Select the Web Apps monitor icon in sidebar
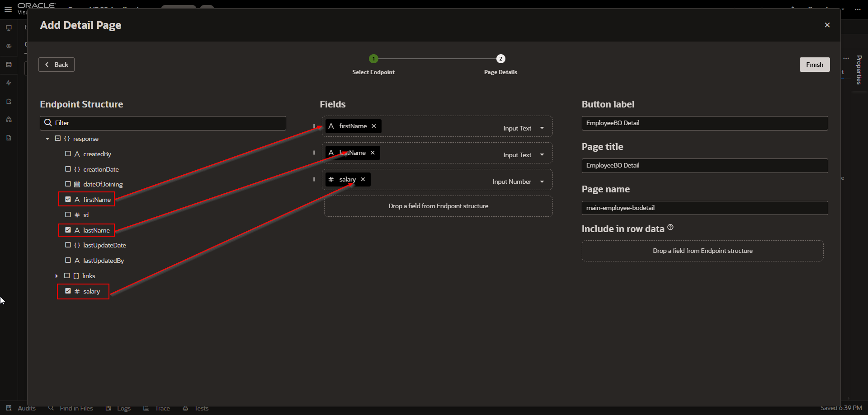868x415 pixels. [9, 28]
